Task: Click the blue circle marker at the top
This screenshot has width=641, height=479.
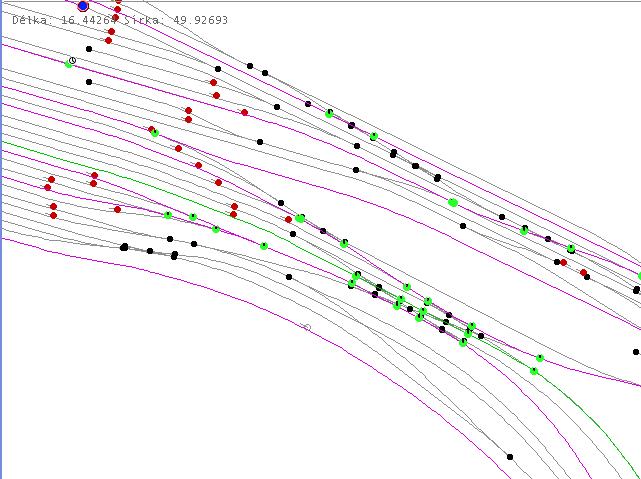Action: coord(83,6)
